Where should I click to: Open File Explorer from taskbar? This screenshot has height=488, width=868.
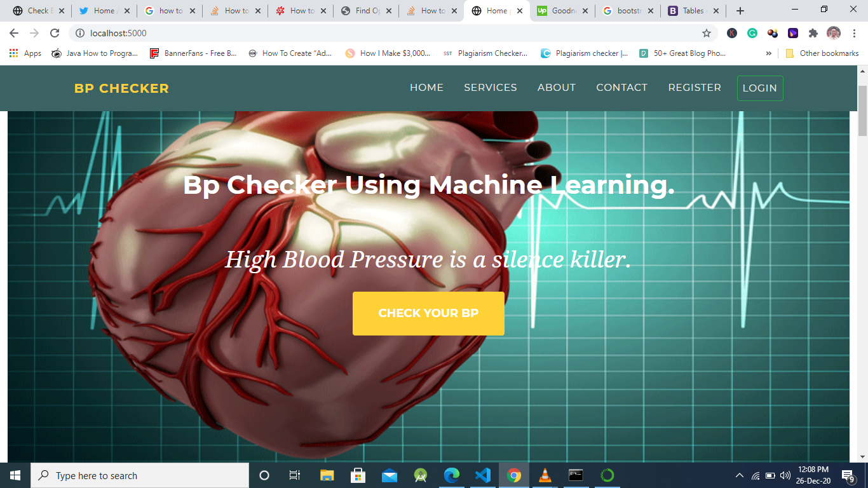[327, 475]
